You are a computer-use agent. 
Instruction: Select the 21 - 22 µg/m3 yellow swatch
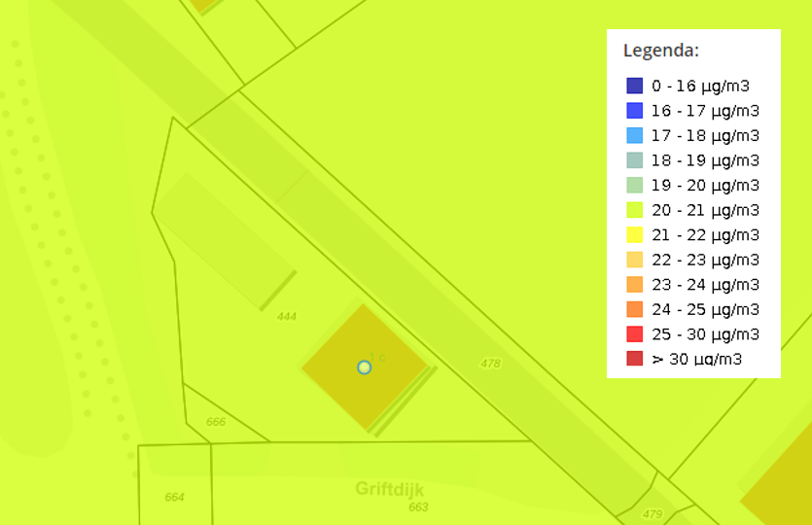pyautogui.click(x=634, y=234)
